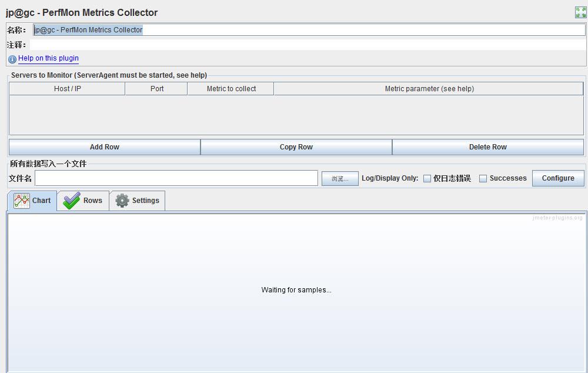
Task: Click the gear Settings icon
Action: (x=122, y=201)
